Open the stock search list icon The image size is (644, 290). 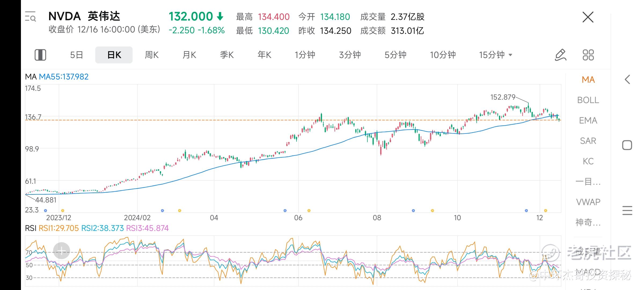click(x=30, y=17)
